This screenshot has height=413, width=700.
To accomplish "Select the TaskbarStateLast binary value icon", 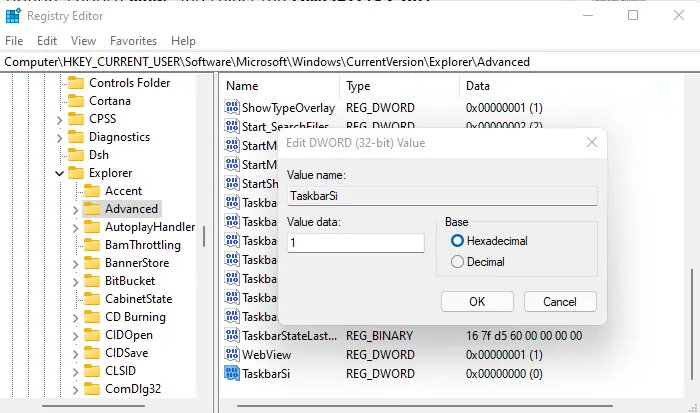I will (232, 335).
